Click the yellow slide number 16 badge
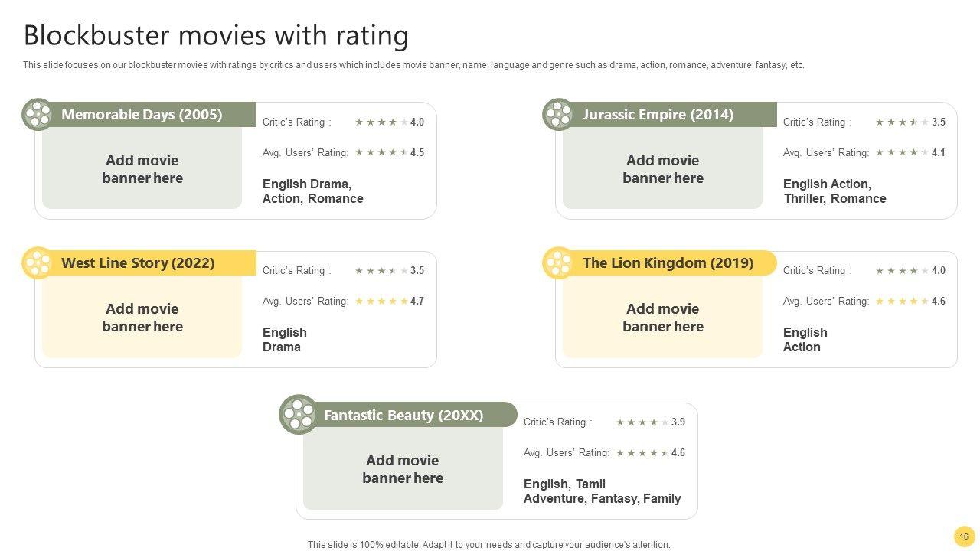 (x=964, y=536)
